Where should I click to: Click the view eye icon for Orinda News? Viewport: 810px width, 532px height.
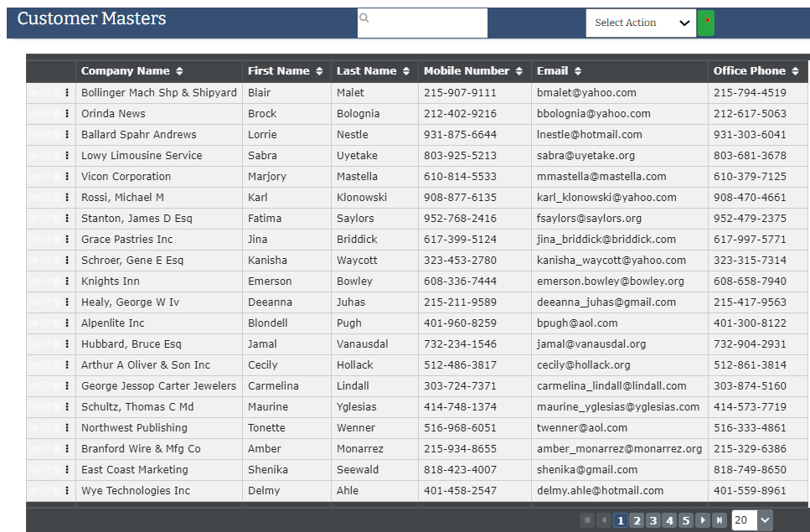click(x=34, y=114)
